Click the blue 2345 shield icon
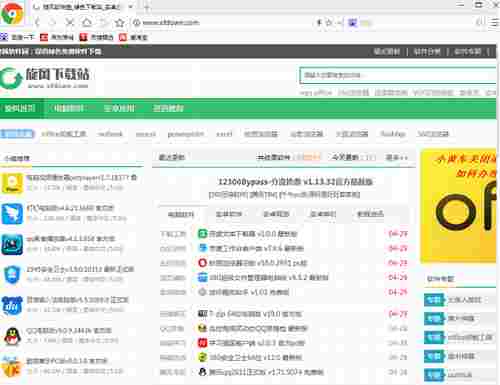 [x=12, y=275]
